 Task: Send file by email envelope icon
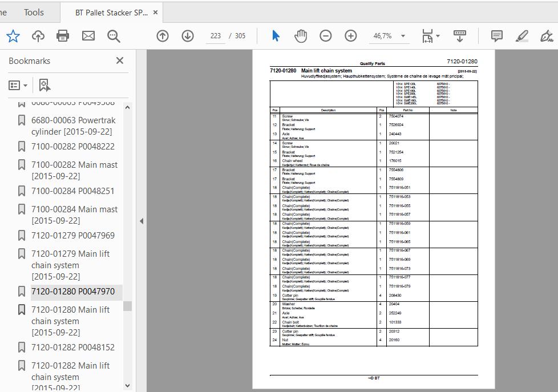point(88,36)
